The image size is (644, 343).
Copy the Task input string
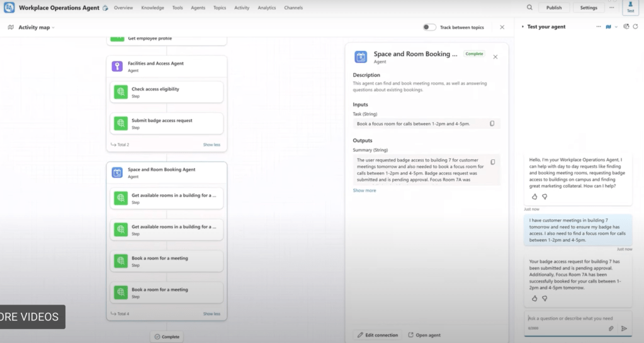492,124
